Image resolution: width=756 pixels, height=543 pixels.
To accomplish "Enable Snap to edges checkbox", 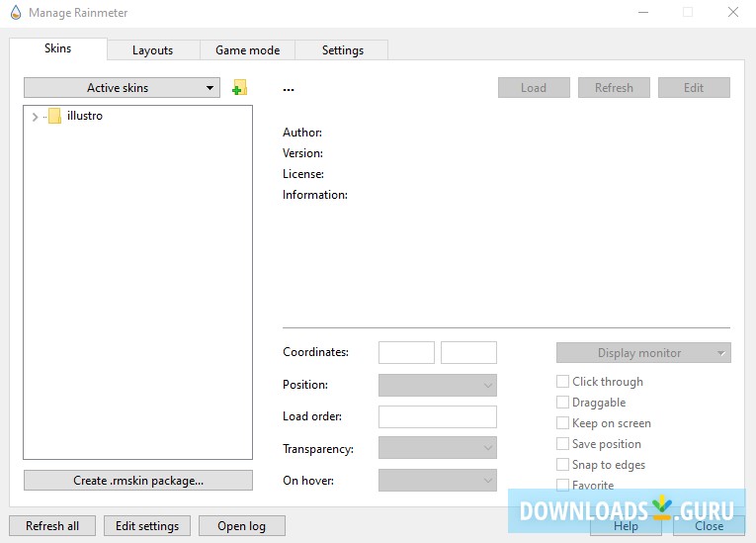I will pyautogui.click(x=562, y=464).
